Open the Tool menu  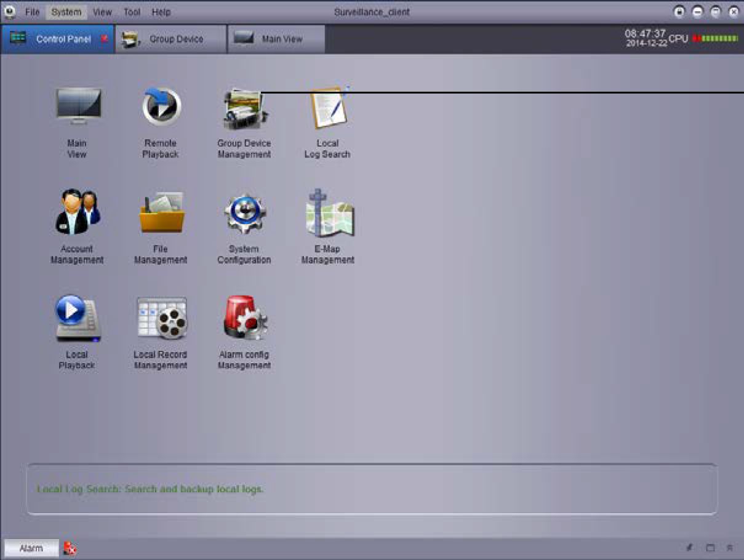pyautogui.click(x=132, y=12)
